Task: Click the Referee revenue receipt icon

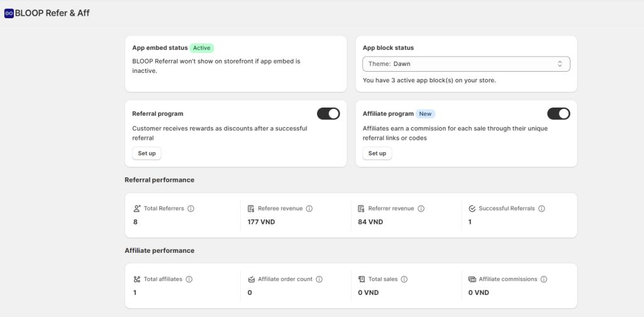Action: (251, 209)
